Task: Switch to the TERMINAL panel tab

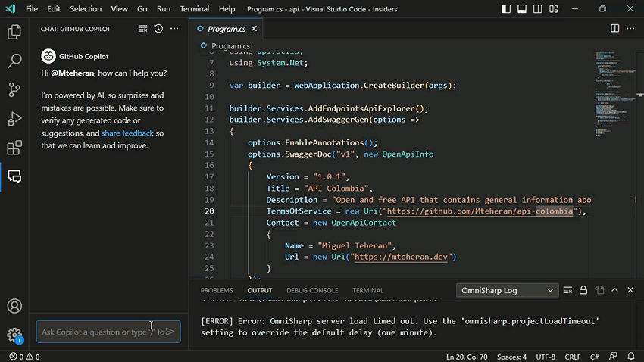Action: tap(368, 290)
